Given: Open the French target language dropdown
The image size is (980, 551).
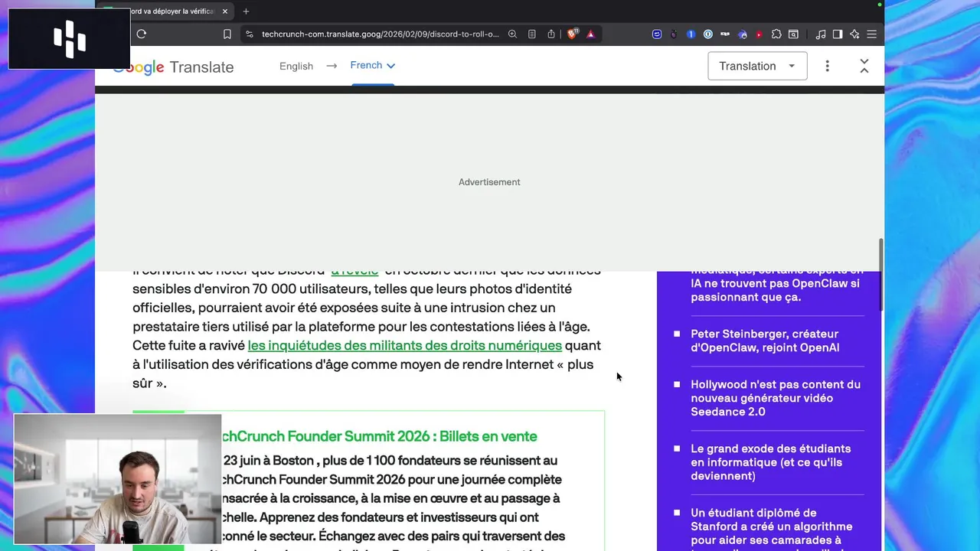Looking at the screenshot, I should pos(373,65).
